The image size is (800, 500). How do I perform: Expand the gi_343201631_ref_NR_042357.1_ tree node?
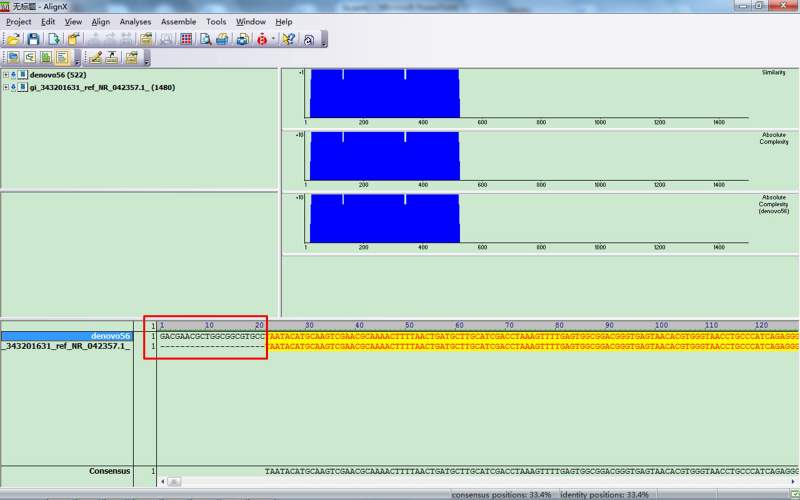[x=6, y=88]
